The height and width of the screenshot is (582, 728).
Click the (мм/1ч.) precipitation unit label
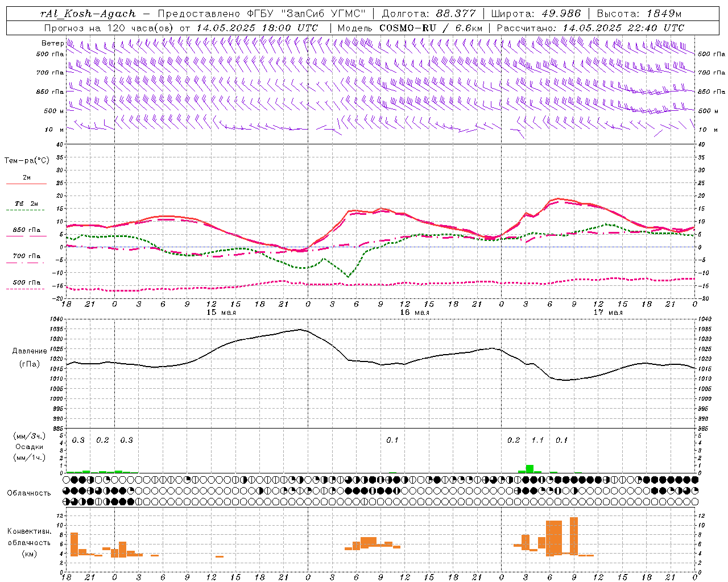(x=30, y=458)
